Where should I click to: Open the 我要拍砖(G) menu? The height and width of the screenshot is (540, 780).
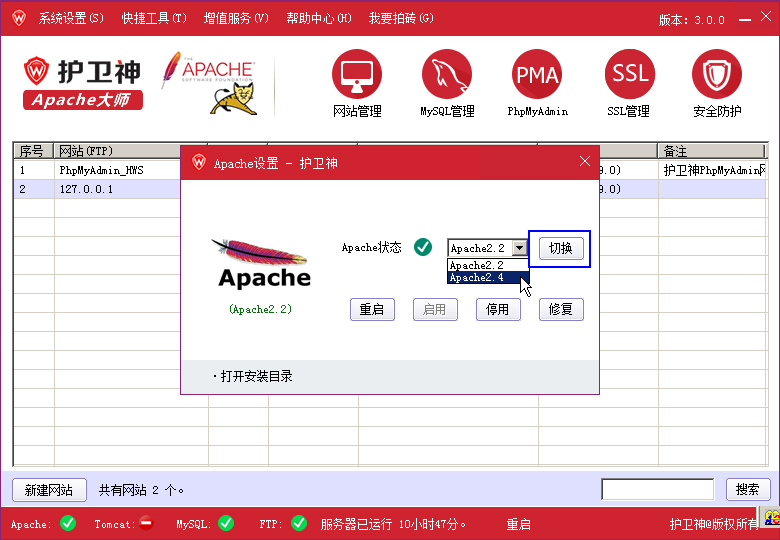click(x=400, y=18)
